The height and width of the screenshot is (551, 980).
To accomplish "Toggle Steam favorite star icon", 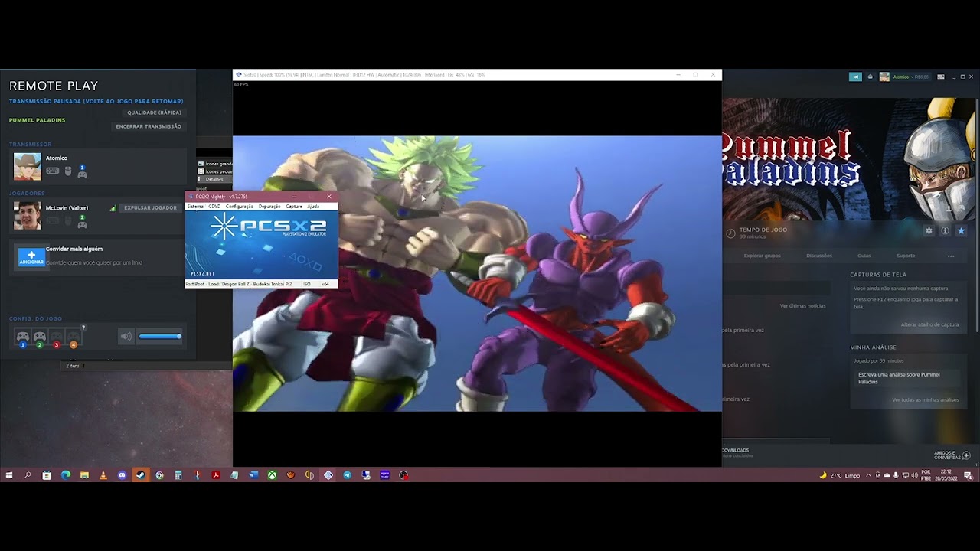I will tap(961, 230).
